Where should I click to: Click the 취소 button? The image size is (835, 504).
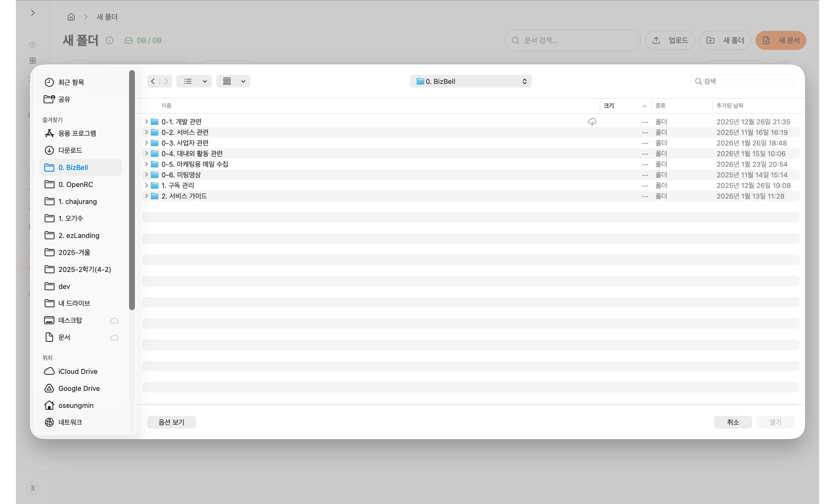pyautogui.click(x=733, y=422)
